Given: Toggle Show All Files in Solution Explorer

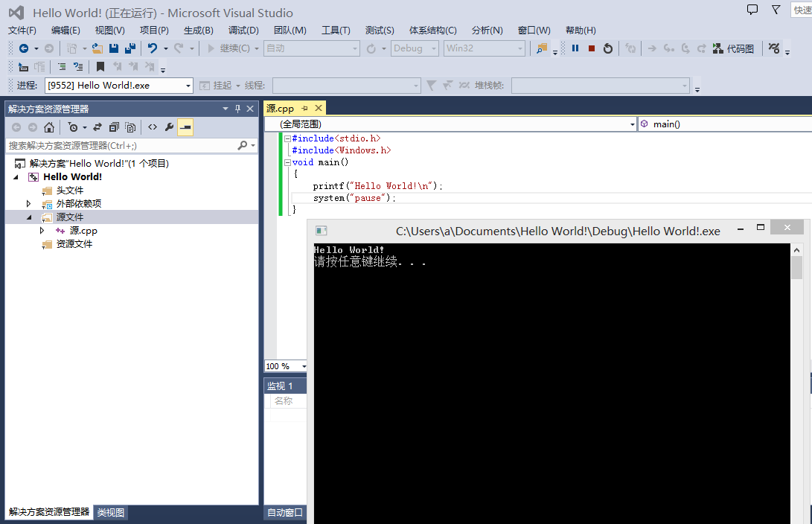Looking at the screenshot, I should [x=130, y=127].
